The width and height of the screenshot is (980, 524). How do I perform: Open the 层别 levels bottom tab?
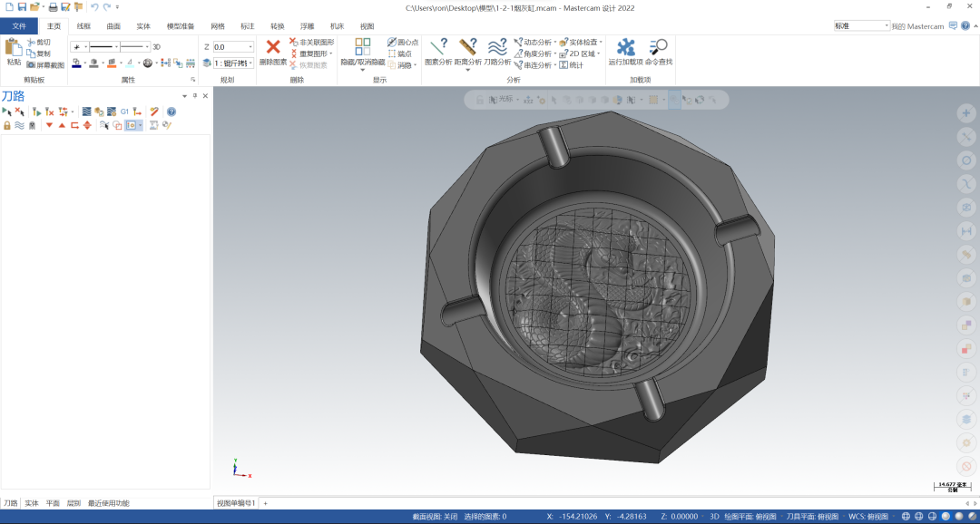coord(73,503)
